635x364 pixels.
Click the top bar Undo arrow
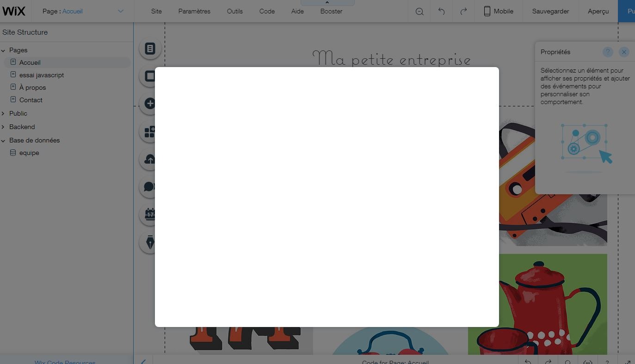(x=441, y=11)
